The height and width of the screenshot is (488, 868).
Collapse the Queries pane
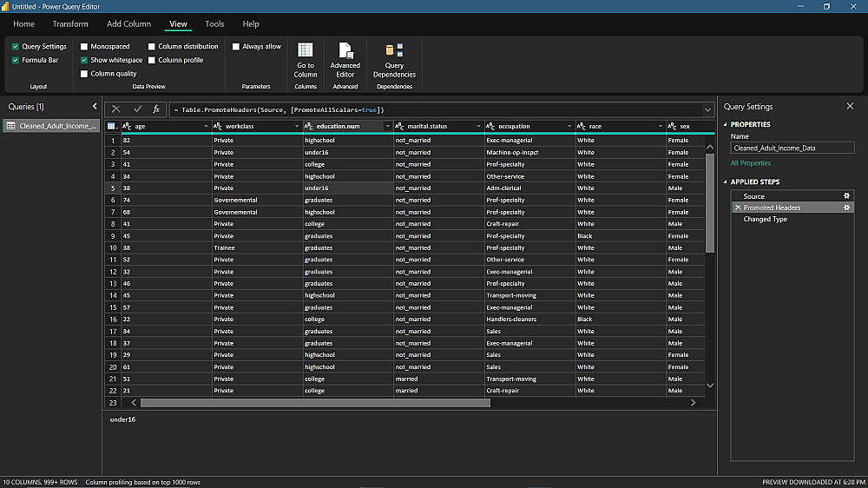tap(95, 106)
